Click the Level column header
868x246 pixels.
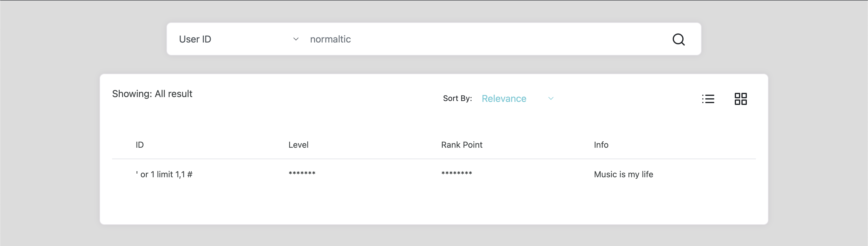[x=298, y=145]
